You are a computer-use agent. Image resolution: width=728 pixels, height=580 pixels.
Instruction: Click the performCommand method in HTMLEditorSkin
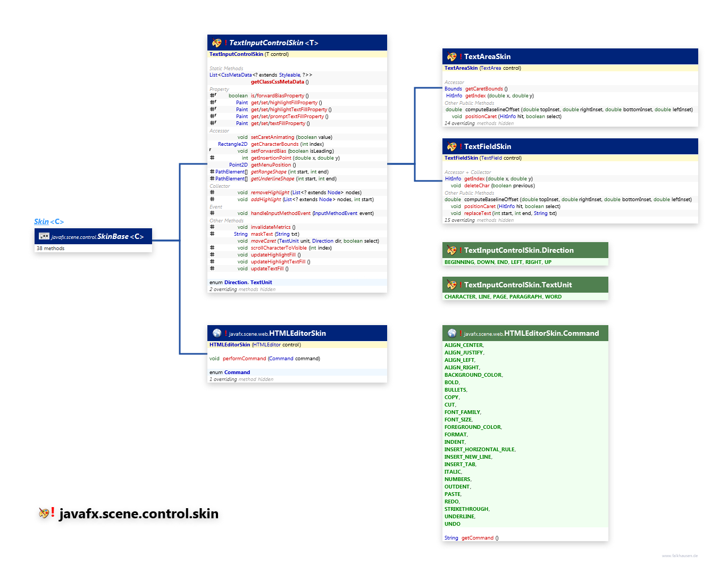244,359
